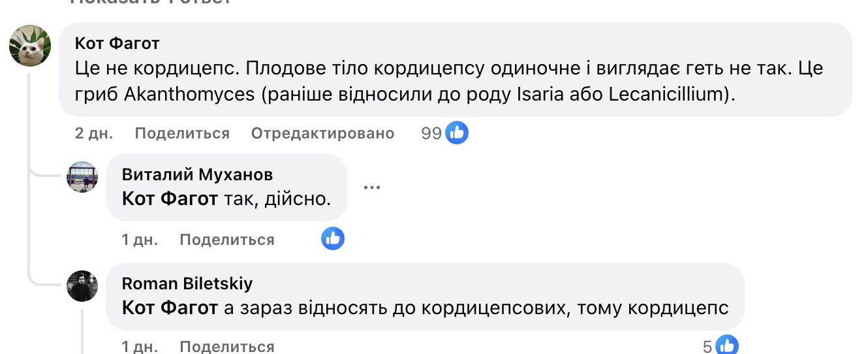868x354 pixels.
Task: Click the like reaction icon next to 99
Action: [x=457, y=133]
